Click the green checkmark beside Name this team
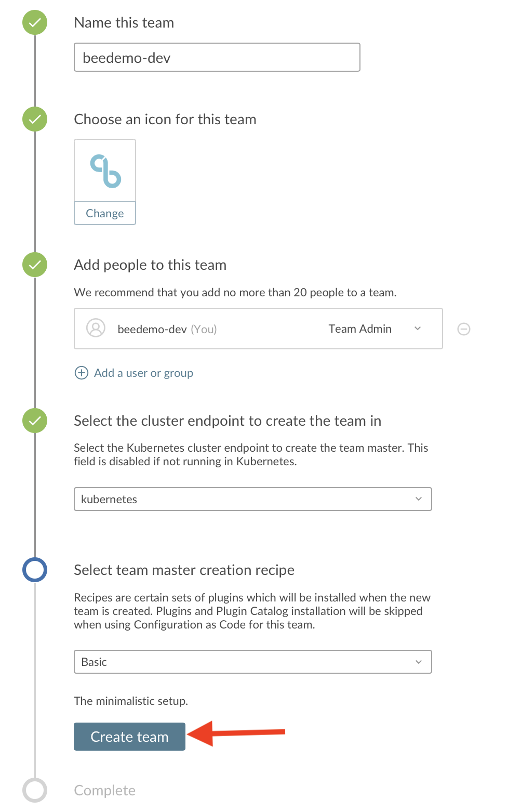508x812 pixels. point(35,23)
